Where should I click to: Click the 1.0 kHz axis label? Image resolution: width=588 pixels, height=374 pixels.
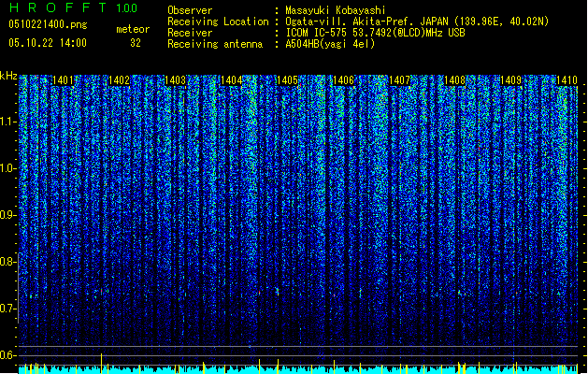click(x=7, y=168)
